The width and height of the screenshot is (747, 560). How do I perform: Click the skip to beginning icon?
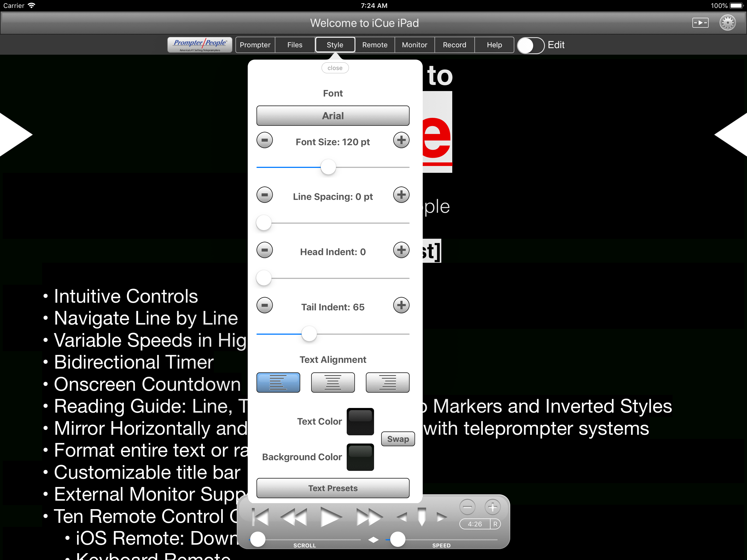click(x=260, y=517)
